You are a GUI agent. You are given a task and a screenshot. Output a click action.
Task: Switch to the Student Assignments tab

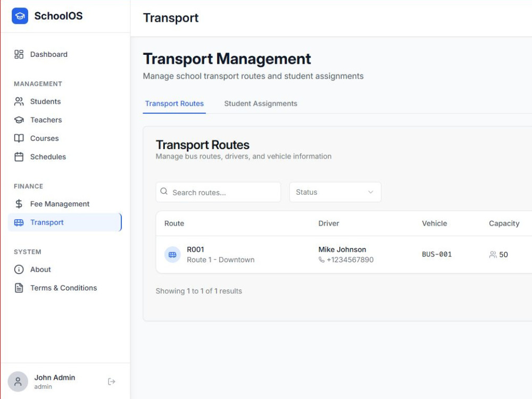(261, 104)
